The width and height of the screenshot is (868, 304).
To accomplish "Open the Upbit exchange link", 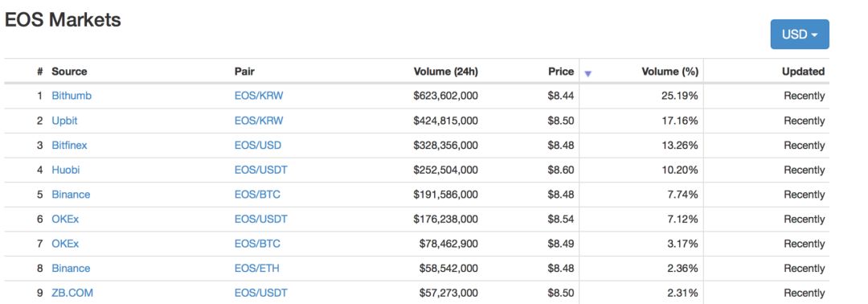I will pos(65,121).
